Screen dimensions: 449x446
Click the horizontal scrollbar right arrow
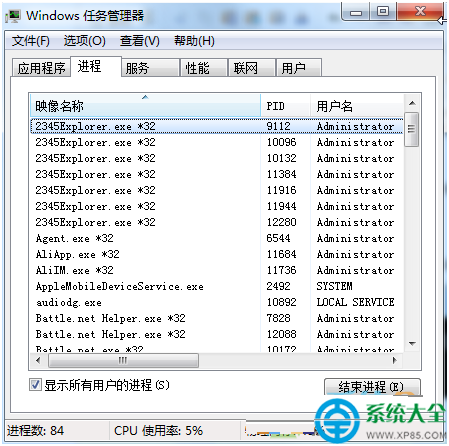tap(395, 360)
